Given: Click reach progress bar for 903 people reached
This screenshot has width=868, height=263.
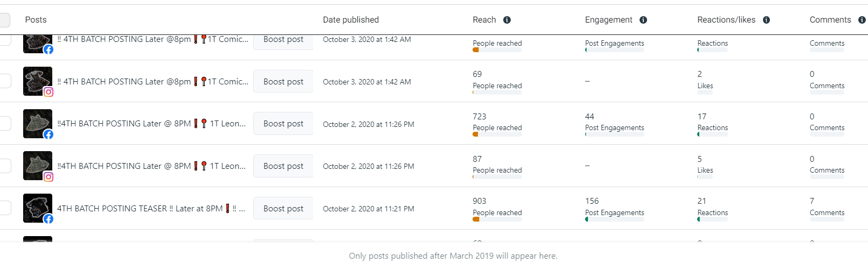Looking at the screenshot, I should [497, 219].
